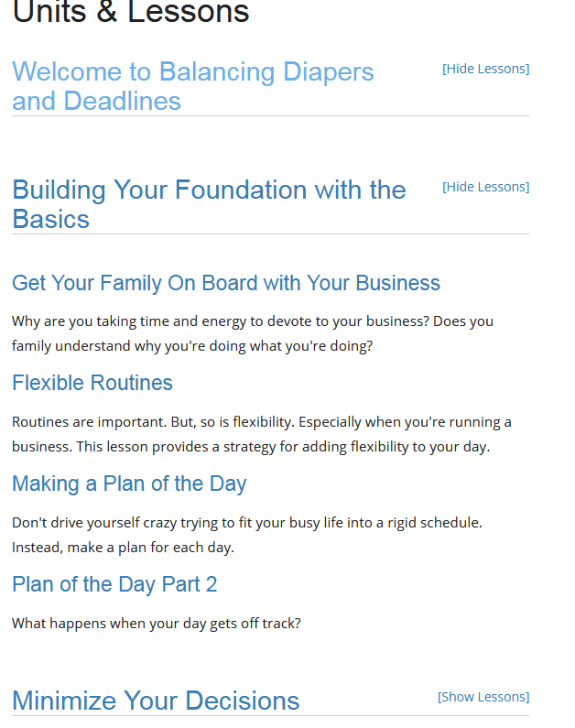Click the 'Why are you taking time' description
Image resolution: width=575 pixels, height=728 pixels.
coord(253,321)
